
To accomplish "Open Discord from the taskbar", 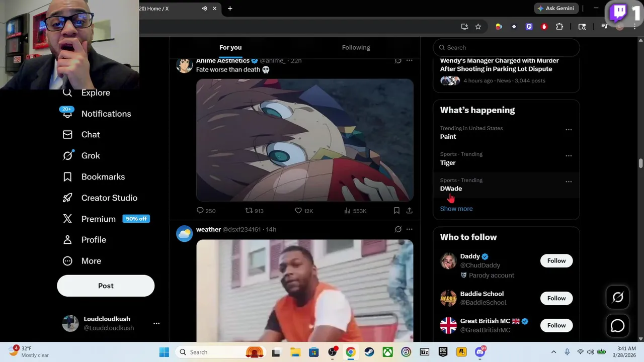I will point(480,352).
